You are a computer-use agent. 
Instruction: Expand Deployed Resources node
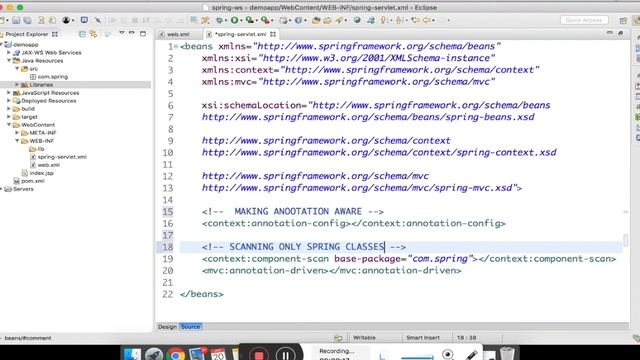(x=9, y=101)
